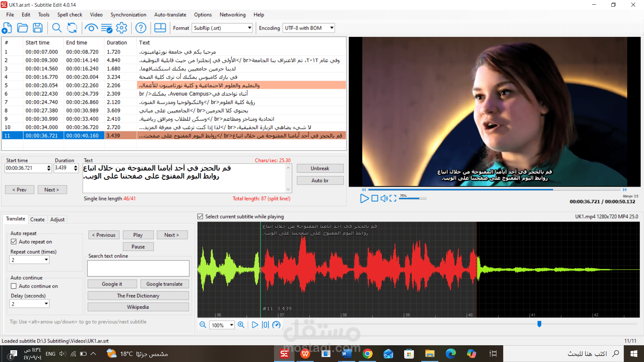Toggle the video/waveform layout icon
This screenshot has height=362, width=644.
(x=160, y=28)
